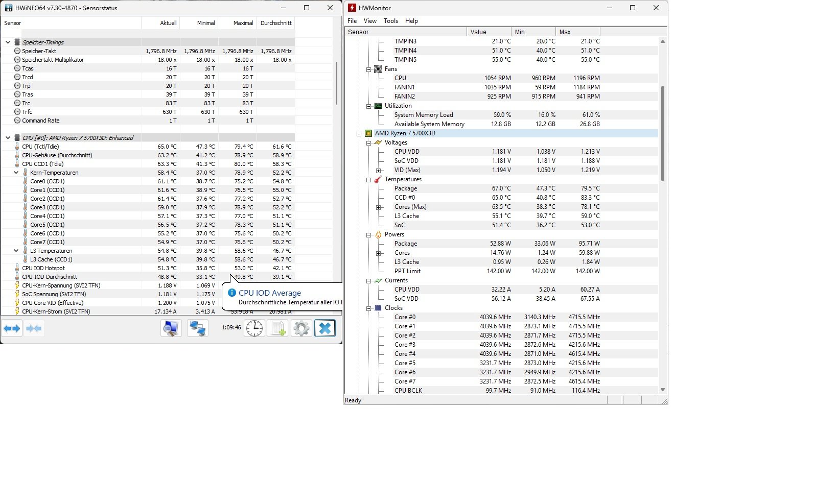Image resolution: width=813 pixels, height=504 pixels.
Task: Click HWiNFO64 title bar app icon
Action: 8,8
